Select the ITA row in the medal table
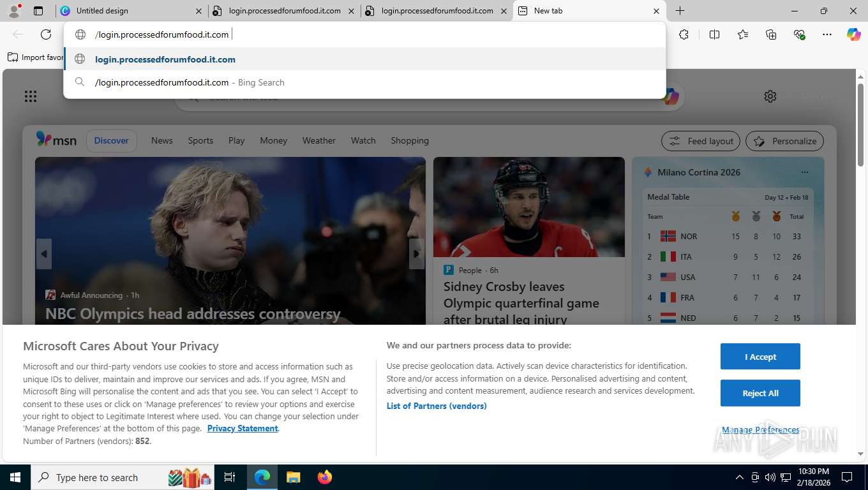The height and width of the screenshot is (490, 868). (726, 256)
